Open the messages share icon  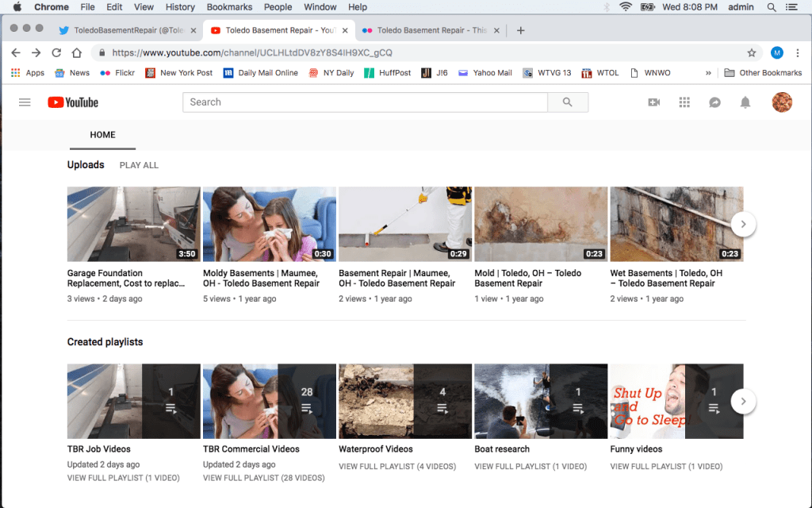pos(714,102)
